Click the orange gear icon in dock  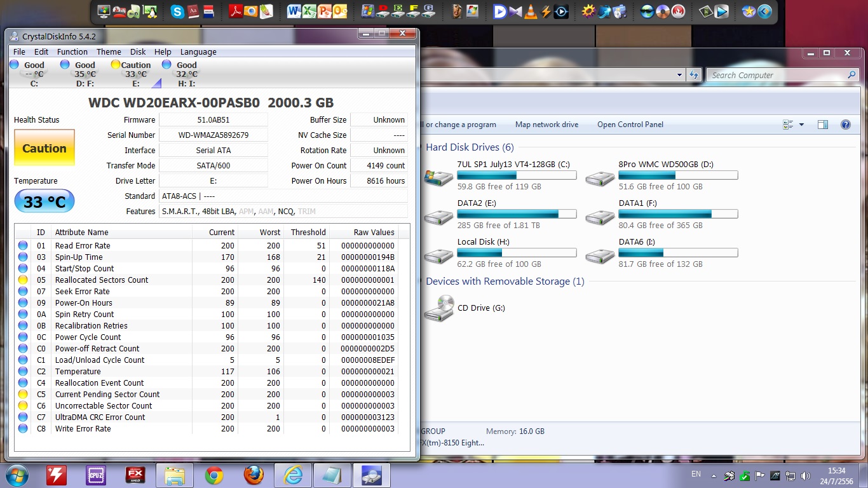pyautogui.click(x=588, y=11)
